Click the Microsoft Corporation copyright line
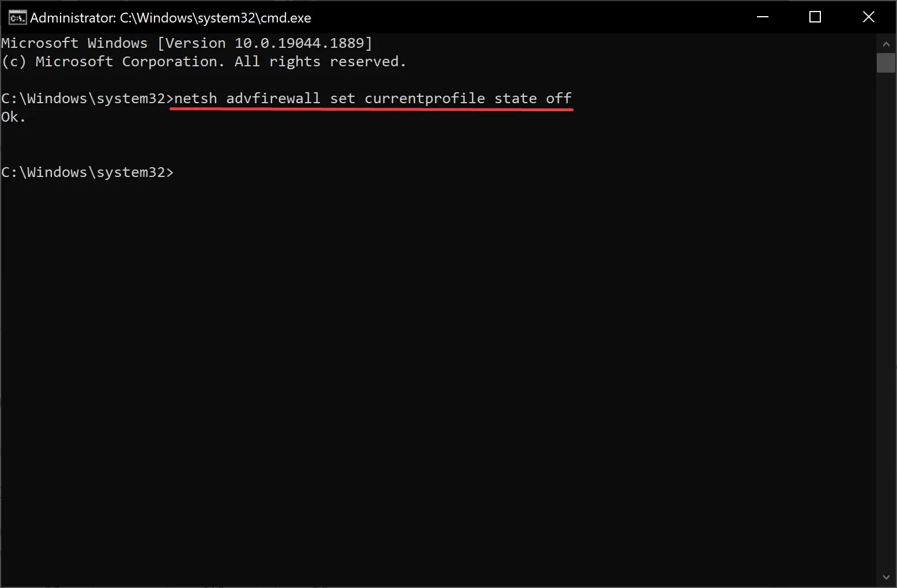The width and height of the screenshot is (897, 588). click(x=204, y=62)
